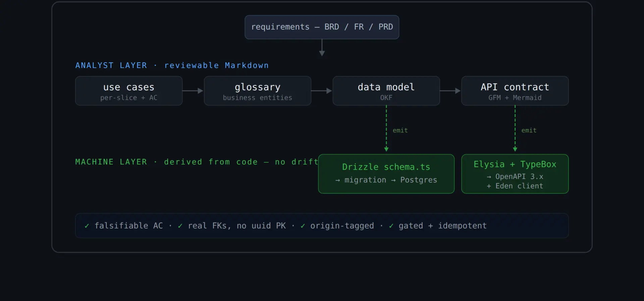The height and width of the screenshot is (301, 644).
Task: Select the use cases node
Action: (129, 91)
